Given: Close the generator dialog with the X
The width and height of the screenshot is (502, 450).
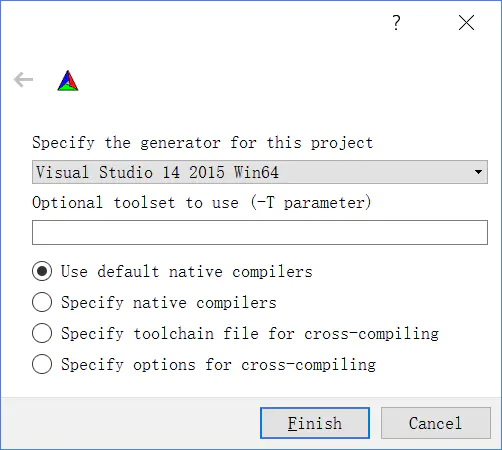Looking at the screenshot, I should pos(466,23).
